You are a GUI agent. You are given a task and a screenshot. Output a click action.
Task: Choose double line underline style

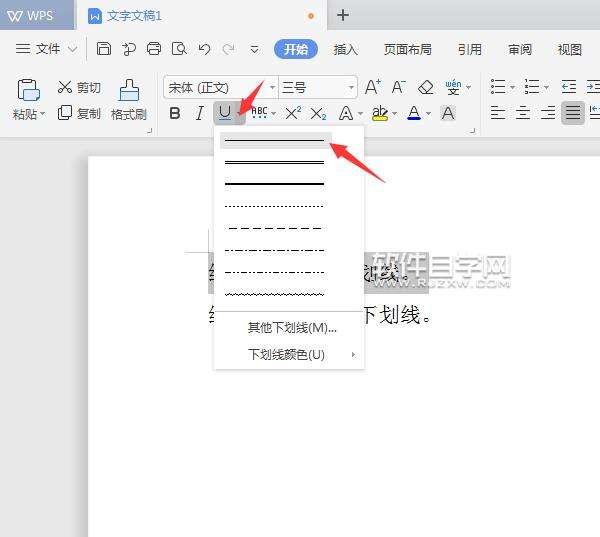[x=276, y=163]
